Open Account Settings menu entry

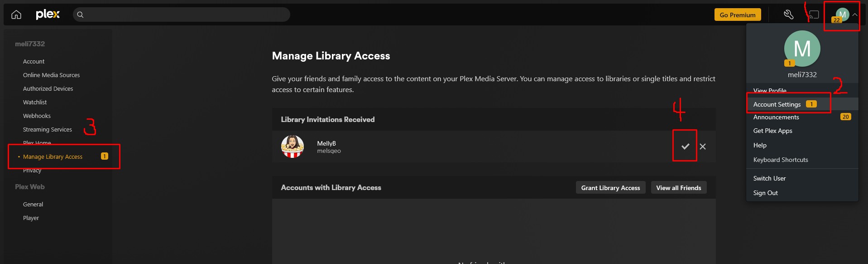pos(802,104)
